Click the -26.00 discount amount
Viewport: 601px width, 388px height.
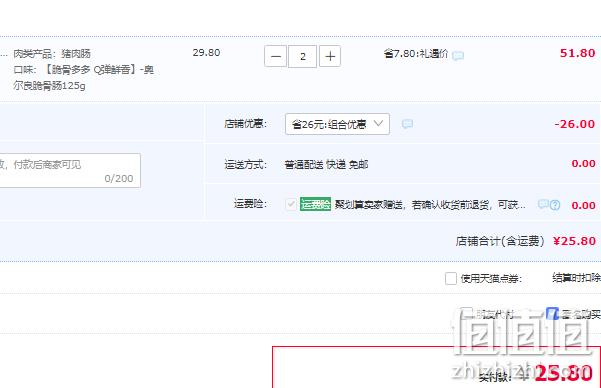tap(575, 124)
